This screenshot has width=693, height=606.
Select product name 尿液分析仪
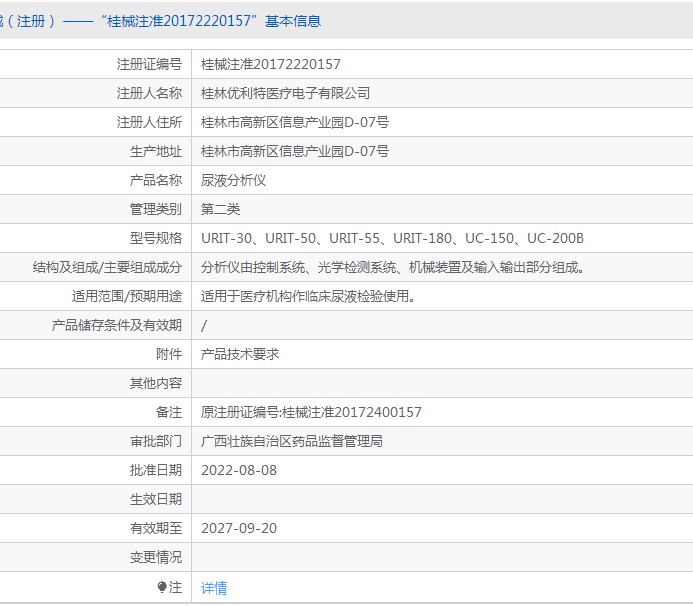tap(233, 180)
